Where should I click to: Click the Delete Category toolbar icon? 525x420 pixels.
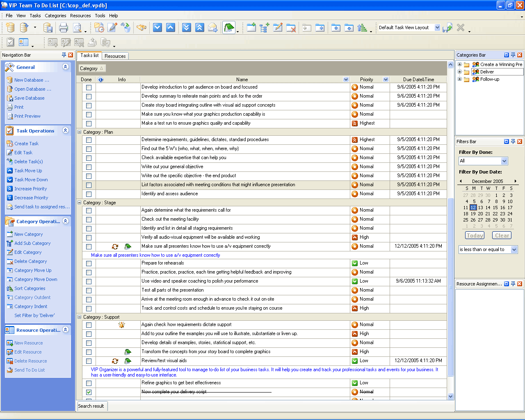(291, 28)
